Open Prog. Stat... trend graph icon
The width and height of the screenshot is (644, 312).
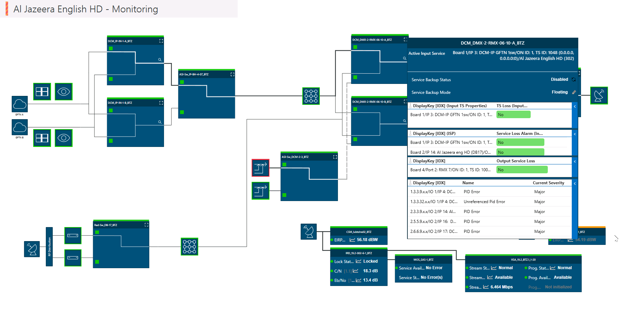(553, 268)
